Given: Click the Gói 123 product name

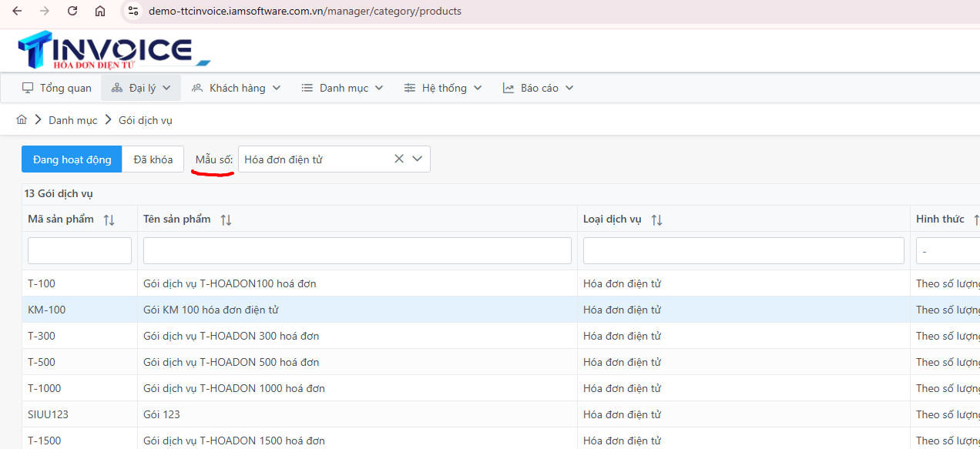Looking at the screenshot, I should (x=162, y=414).
